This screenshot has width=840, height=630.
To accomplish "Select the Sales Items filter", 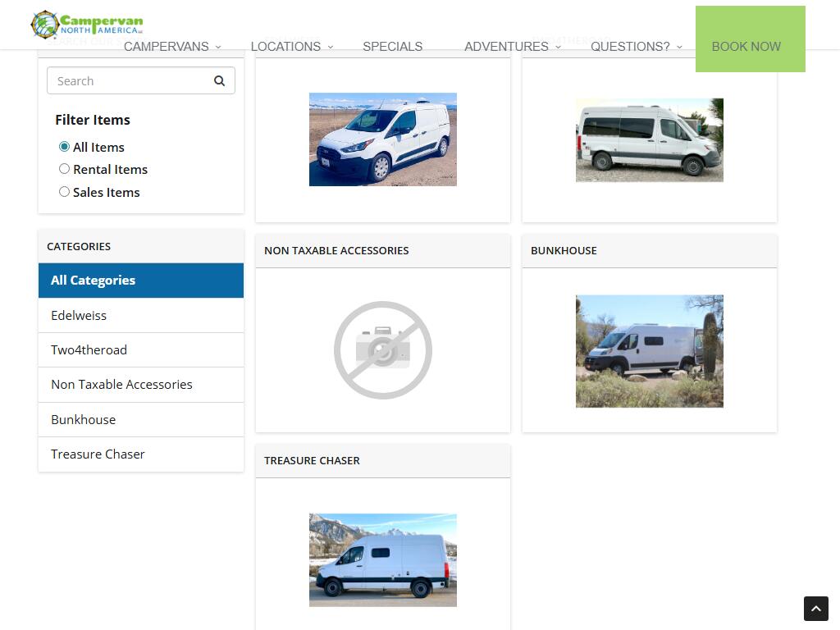I will (64, 192).
